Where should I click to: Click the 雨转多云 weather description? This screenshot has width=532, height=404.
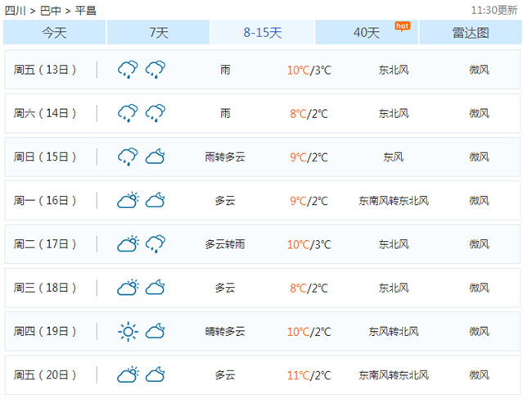[x=225, y=157]
